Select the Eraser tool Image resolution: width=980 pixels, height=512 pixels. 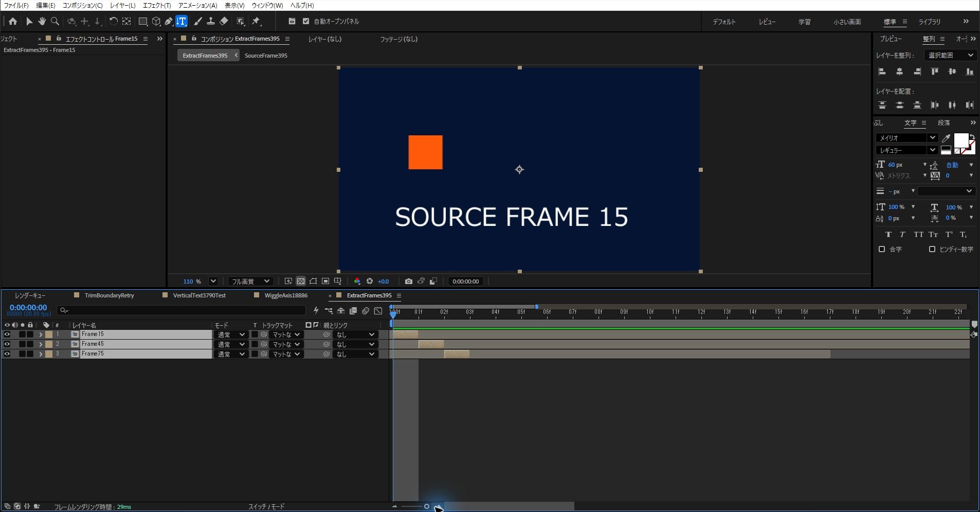pyautogui.click(x=224, y=21)
